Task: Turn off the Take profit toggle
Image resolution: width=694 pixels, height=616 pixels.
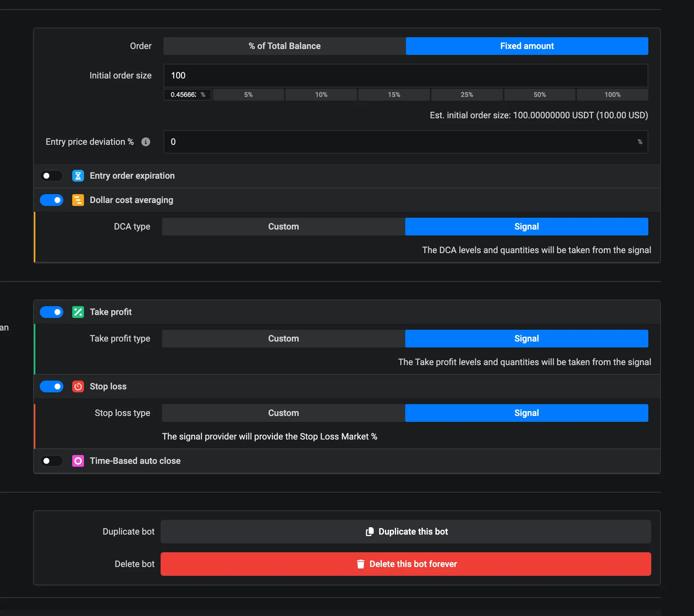Action: coord(52,312)
